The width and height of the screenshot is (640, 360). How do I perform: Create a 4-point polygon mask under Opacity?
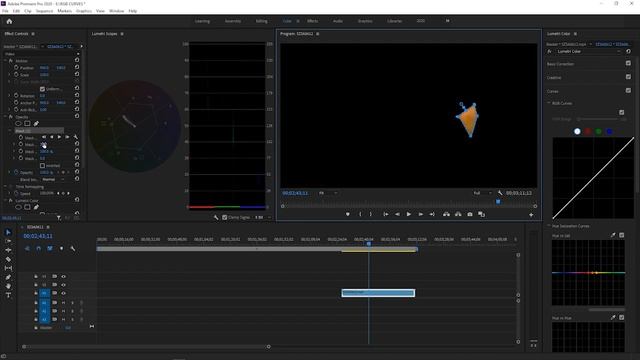click(x=27, y=123)
